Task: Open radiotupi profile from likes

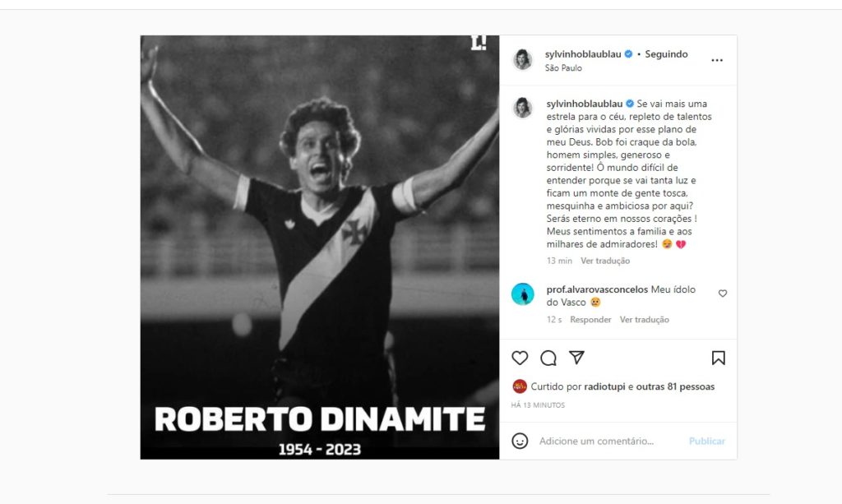Action: click(x=605, y=386)
